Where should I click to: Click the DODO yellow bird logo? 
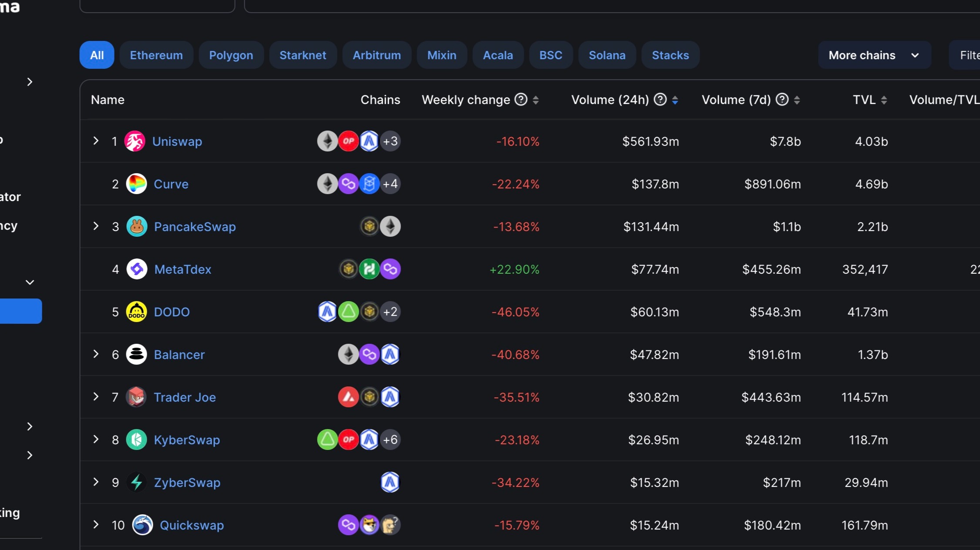136,312
